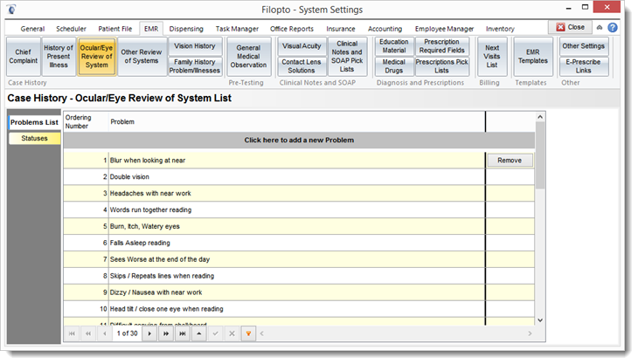
Task: Go to next record in navigator
Action: coord(149,333)
